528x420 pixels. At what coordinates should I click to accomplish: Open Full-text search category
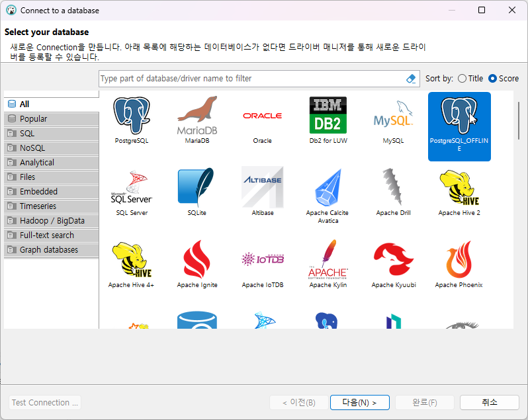[x=52, y=235]
